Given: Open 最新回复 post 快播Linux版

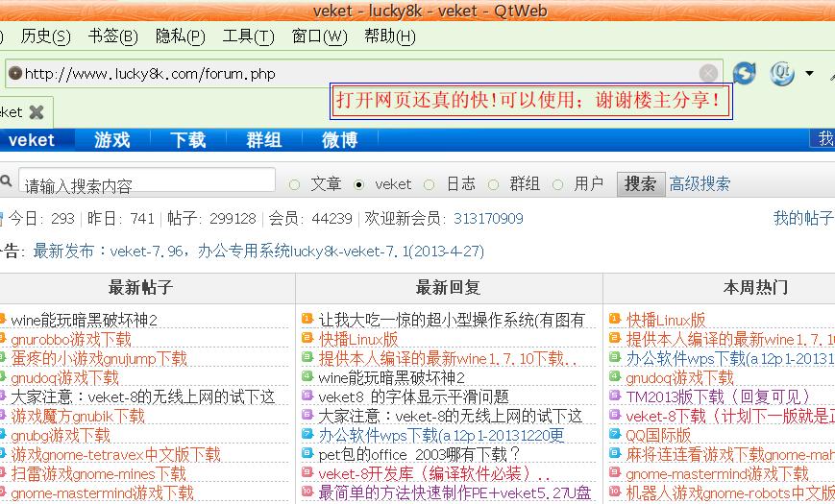Looking at the screenshot, I should (x=358, y=340).
